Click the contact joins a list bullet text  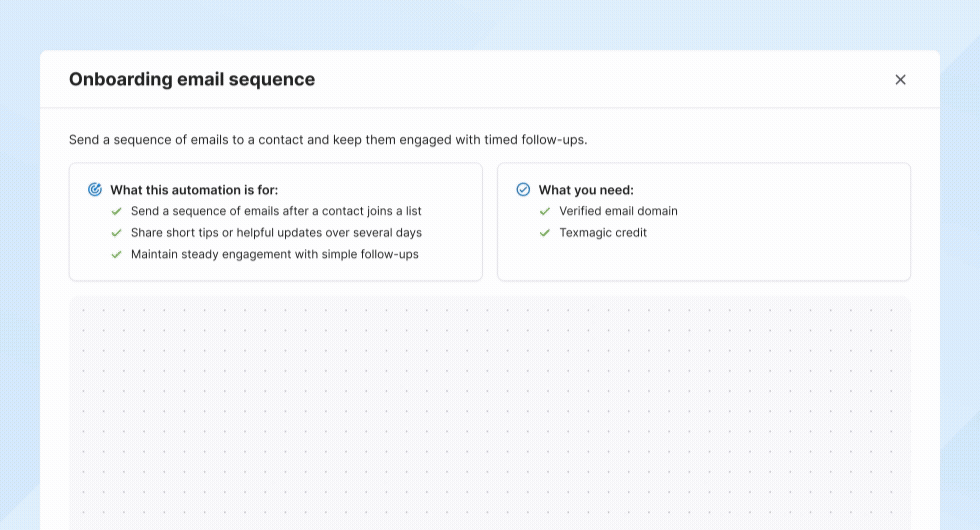tap(276, 211)
